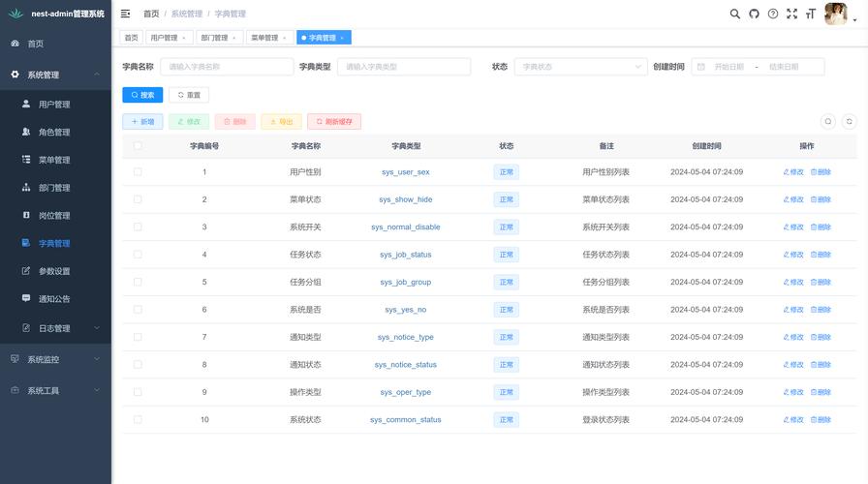
Task: Delete the 操作类型 row via 删除
Action: [x=821, y=392]
